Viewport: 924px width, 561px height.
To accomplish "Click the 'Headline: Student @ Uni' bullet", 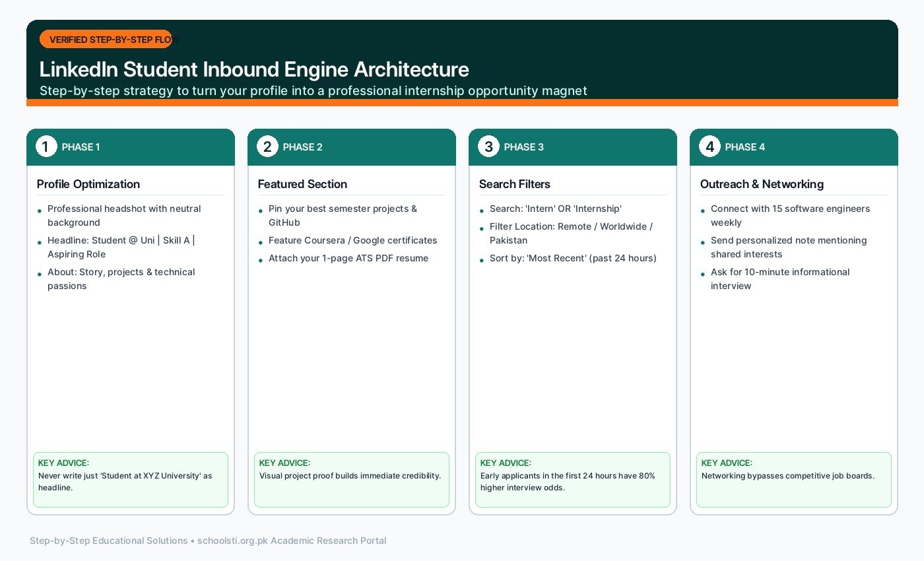I will 121,247.
